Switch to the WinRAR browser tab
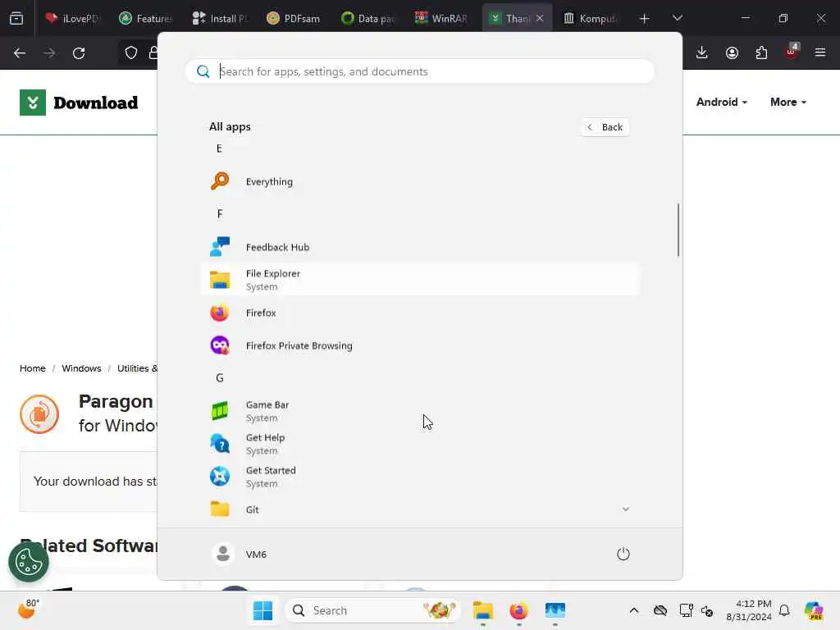 (x=441, y=19)
